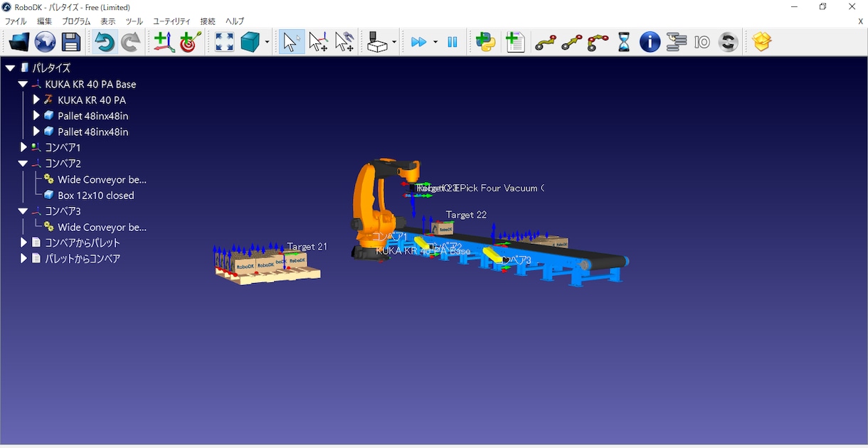The height and width of the screenshot is (448, 868).
Task: Expand the KUKA KR 40 PA robot node
Action: coord(36,100)
